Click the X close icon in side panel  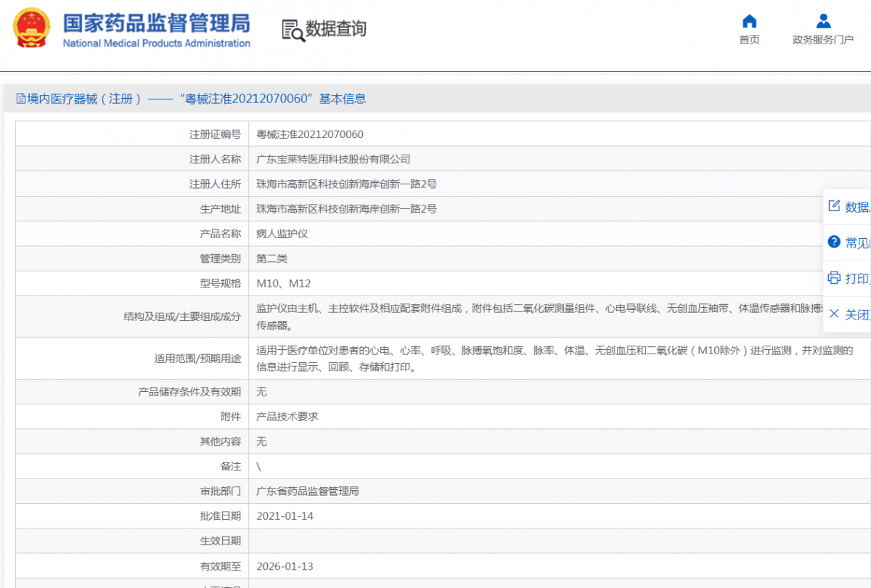pyautogui.click(x=834, y=314)
